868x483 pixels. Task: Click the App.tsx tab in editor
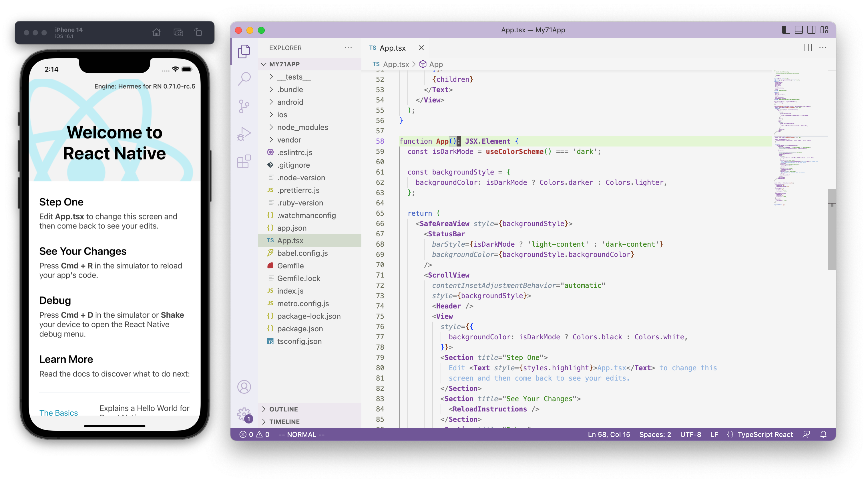(391, 47)
